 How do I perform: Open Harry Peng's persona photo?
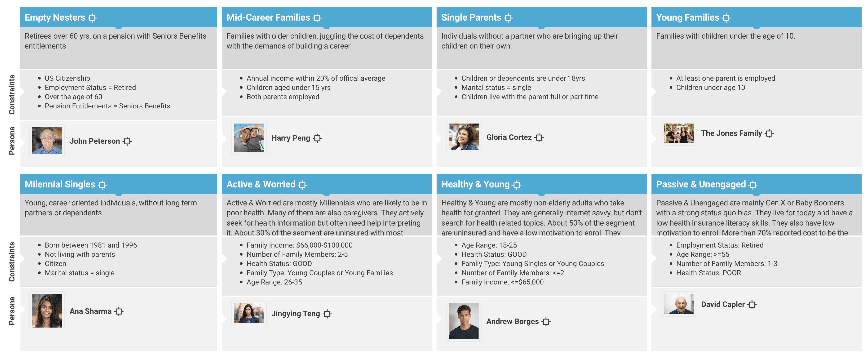[249, 138]
